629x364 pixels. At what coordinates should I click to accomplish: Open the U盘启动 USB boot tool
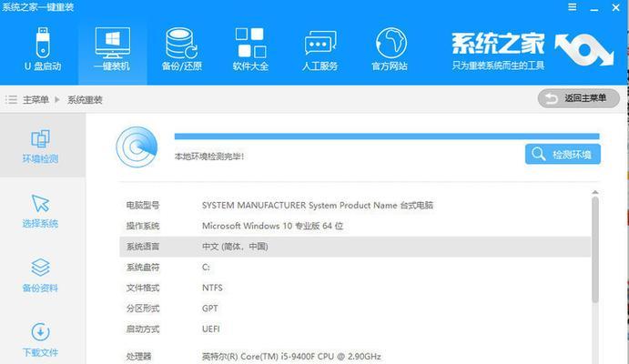click(x=43, y=49)
